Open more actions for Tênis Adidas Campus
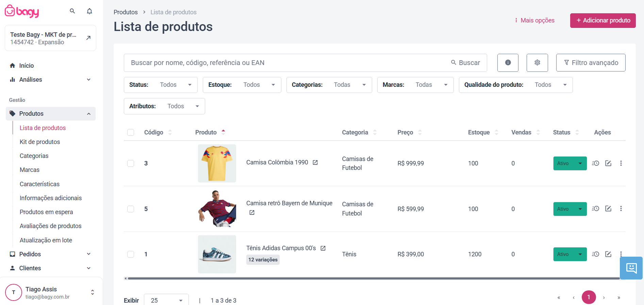644x305 pixels. coord(621,254)
